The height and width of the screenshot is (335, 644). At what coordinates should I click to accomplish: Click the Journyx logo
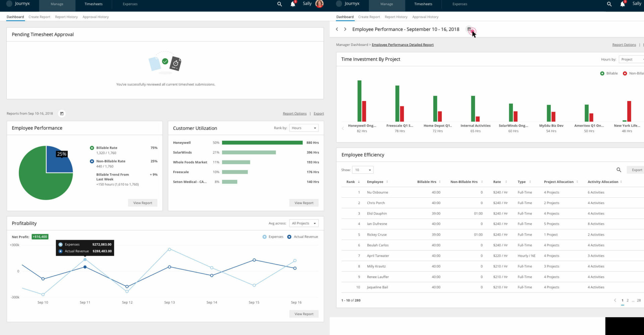[x=18, y=4]
